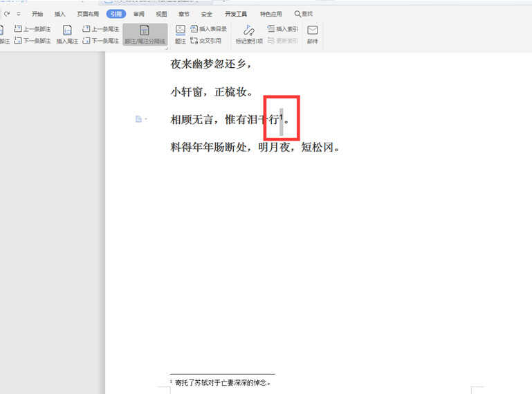Click 交叉引用 cross-reference button

point(206,40)
